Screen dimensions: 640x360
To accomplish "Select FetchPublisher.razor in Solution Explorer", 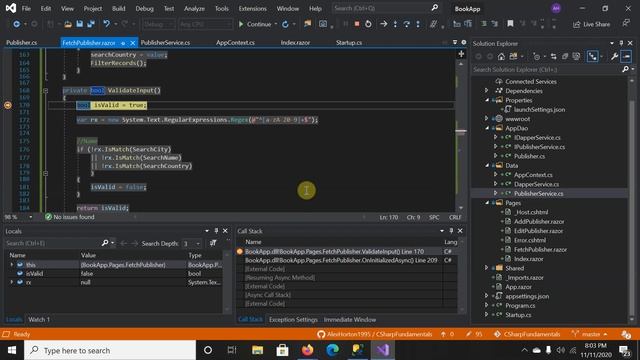I will point(540,249).
